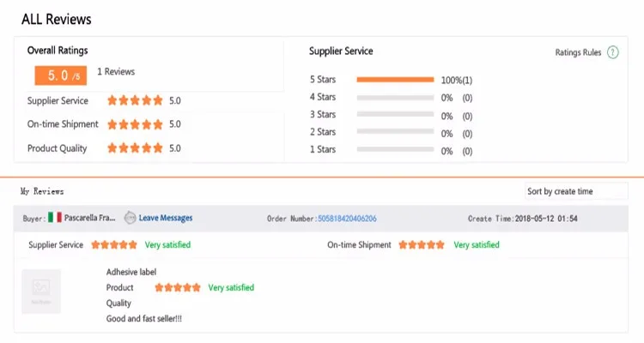
Task: Click the On-time Shipment stars in Overall Ratings
Action: (135, 124)
